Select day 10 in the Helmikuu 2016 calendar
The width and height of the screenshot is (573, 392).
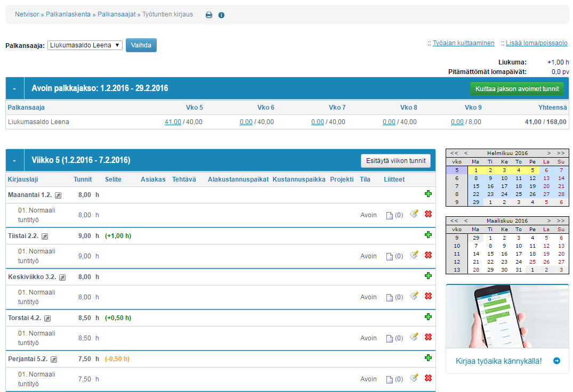(504, 178)
